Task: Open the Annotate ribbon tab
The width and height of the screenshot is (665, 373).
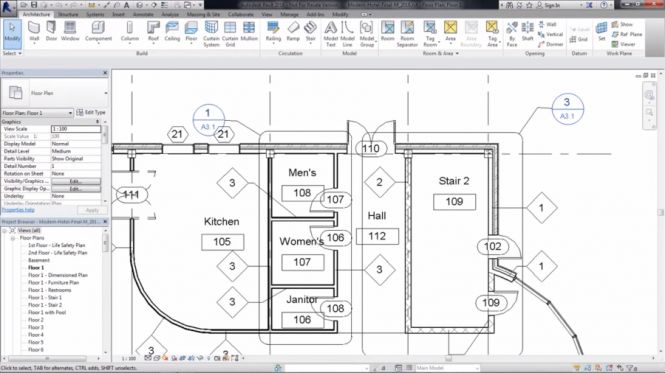Action: tap(143, 14)
